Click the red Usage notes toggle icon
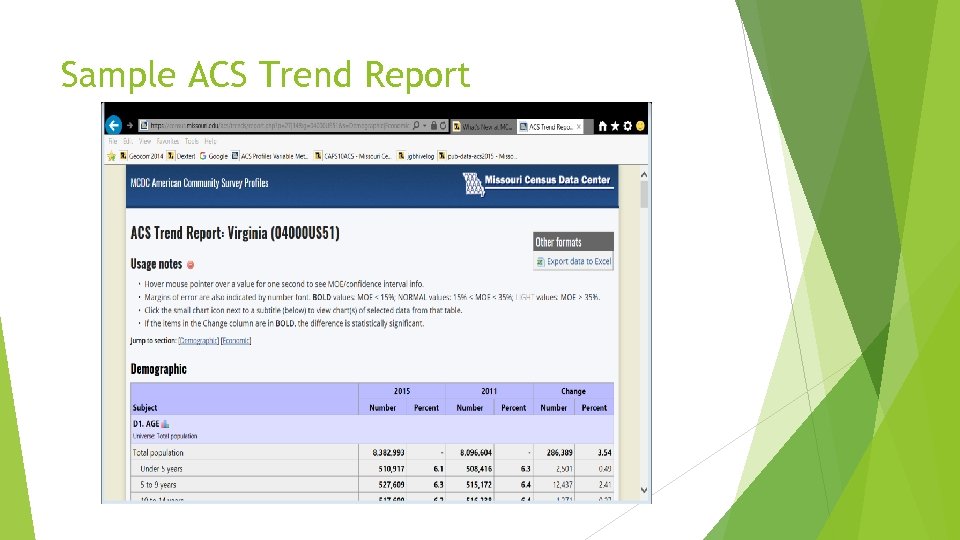This screenshot has height=540, width=960. pyautogui.click(x=190, y=264)
